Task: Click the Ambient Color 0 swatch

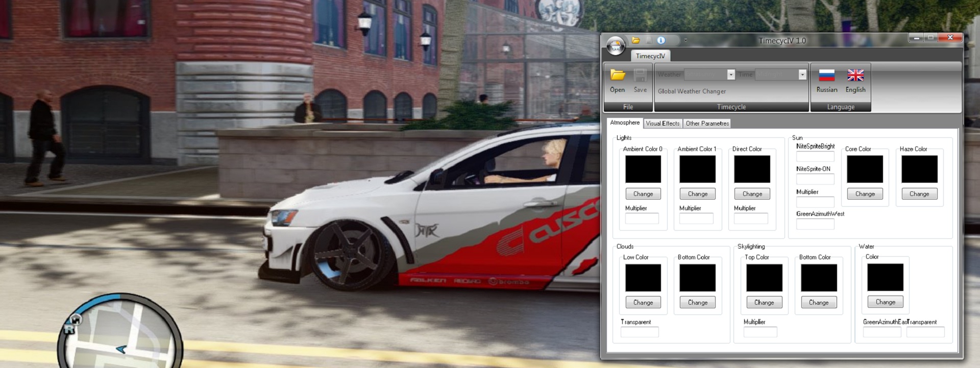Action: point(643,169)
